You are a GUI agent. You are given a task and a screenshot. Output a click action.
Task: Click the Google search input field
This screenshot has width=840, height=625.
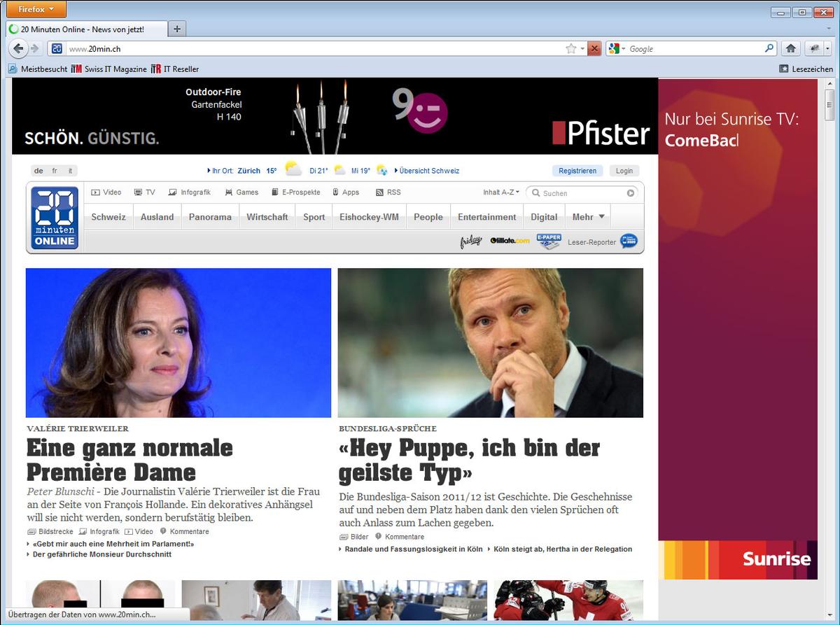click(694, 48)
